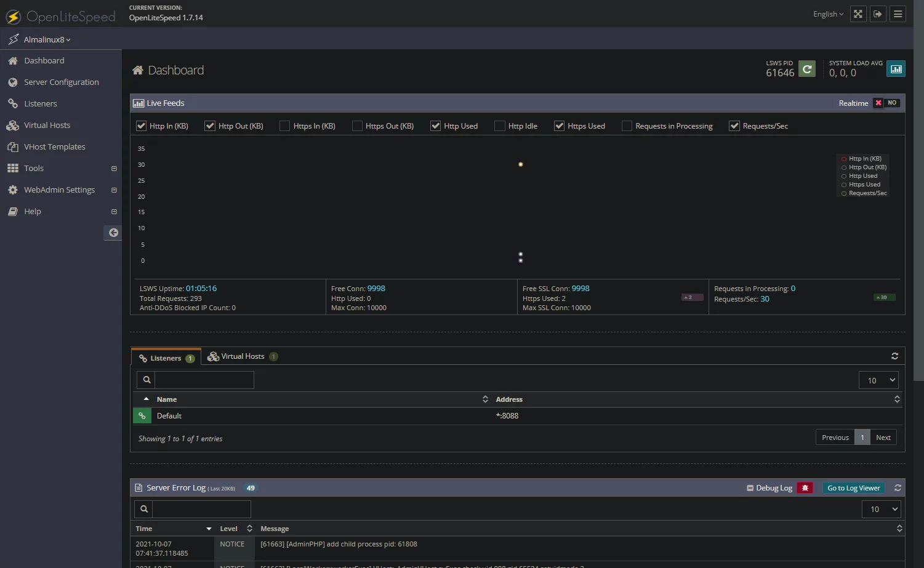Open the hamburger menu icon
Image resolution: width=924 pixels, height=568 pixels.
tap(898, 14)
